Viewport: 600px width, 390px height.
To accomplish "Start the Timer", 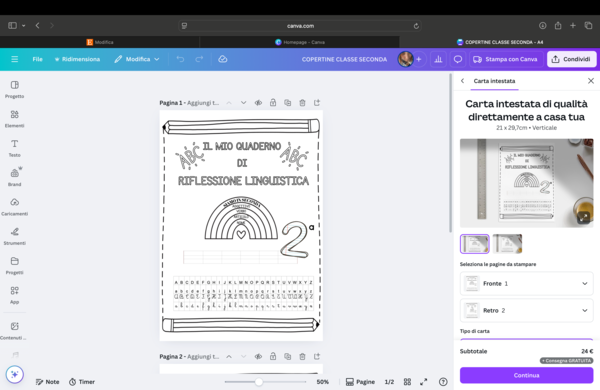I will click(82, 382).
